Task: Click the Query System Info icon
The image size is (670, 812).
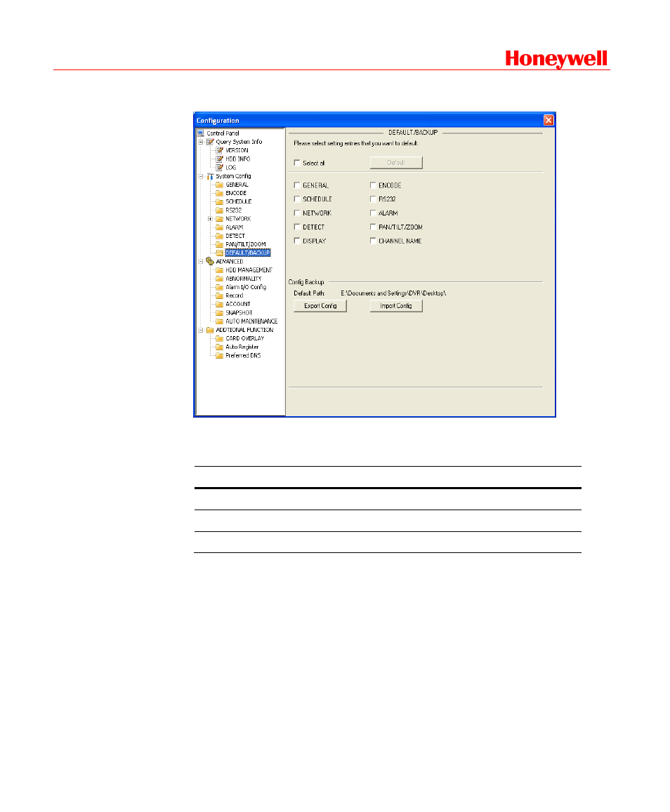Action: [x=210, y=141]
